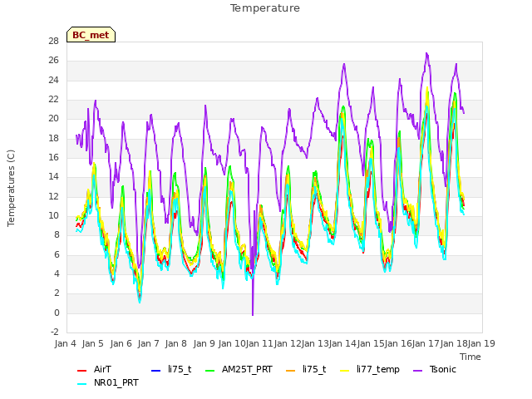The image size is (532, 399).
Task: Click the BC_met badge above the plot
Action: point(91,35)
